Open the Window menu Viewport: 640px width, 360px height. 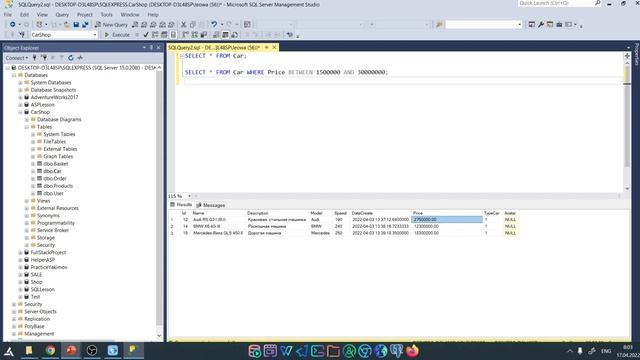click(x=130, y=15)
